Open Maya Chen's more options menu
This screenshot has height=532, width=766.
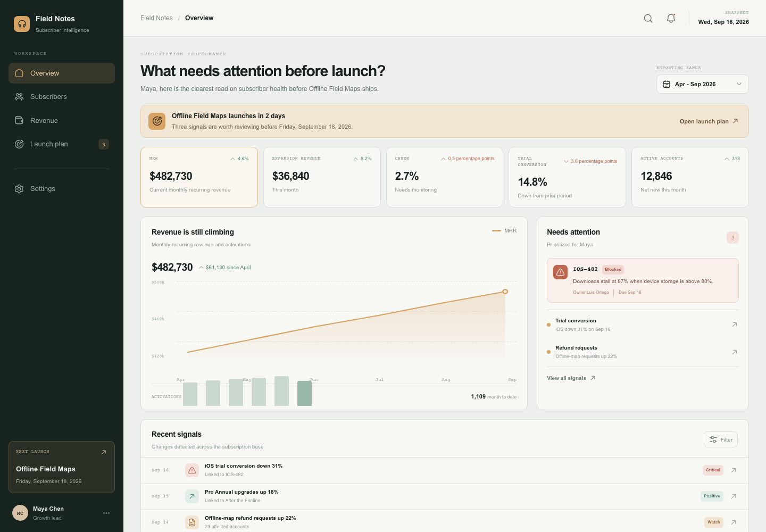[106, 513]
